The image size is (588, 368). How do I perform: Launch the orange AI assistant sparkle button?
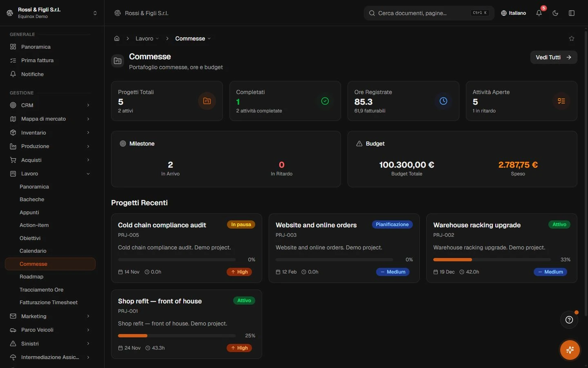pos(570,350)
